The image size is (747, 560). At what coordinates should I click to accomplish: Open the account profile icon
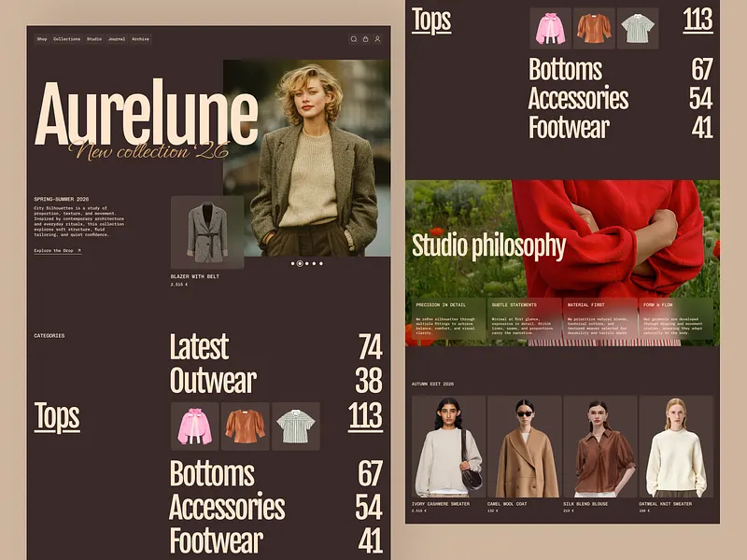coord(377,38)
